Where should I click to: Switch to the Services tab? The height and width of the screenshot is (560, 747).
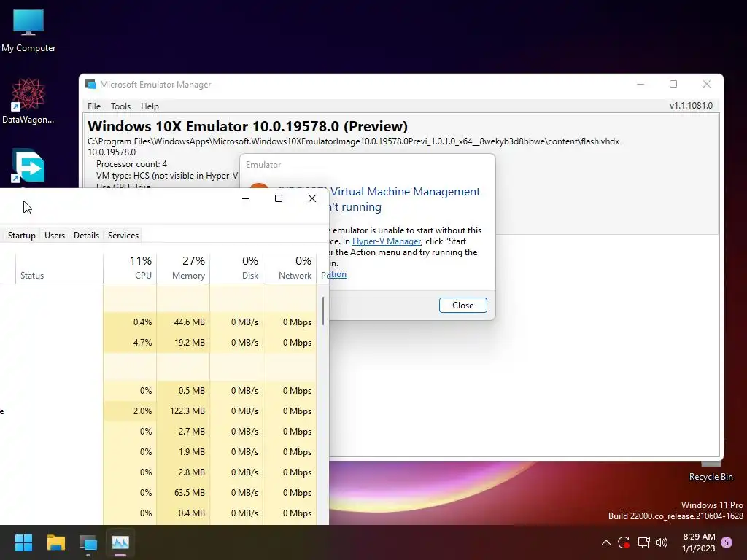tap(123, 236)
